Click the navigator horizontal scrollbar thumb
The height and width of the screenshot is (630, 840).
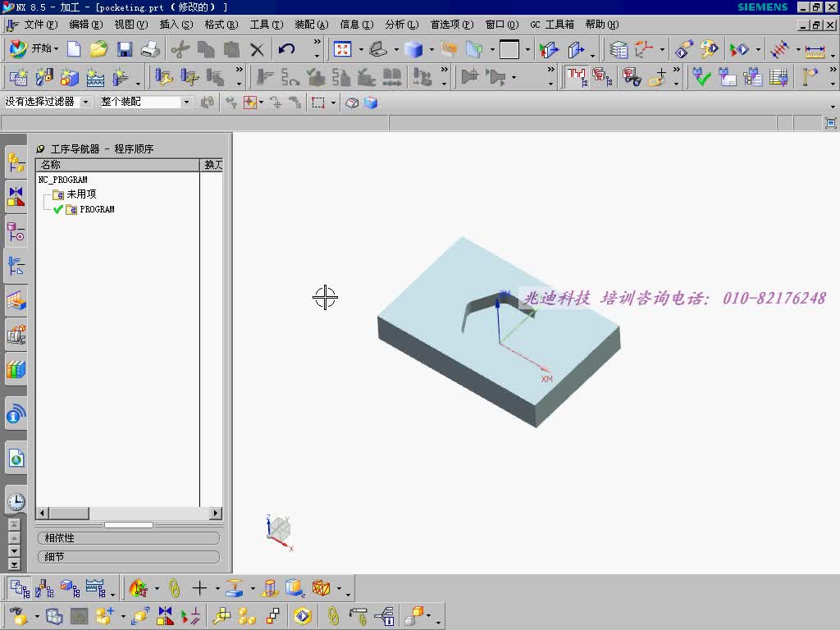(69, 514)
